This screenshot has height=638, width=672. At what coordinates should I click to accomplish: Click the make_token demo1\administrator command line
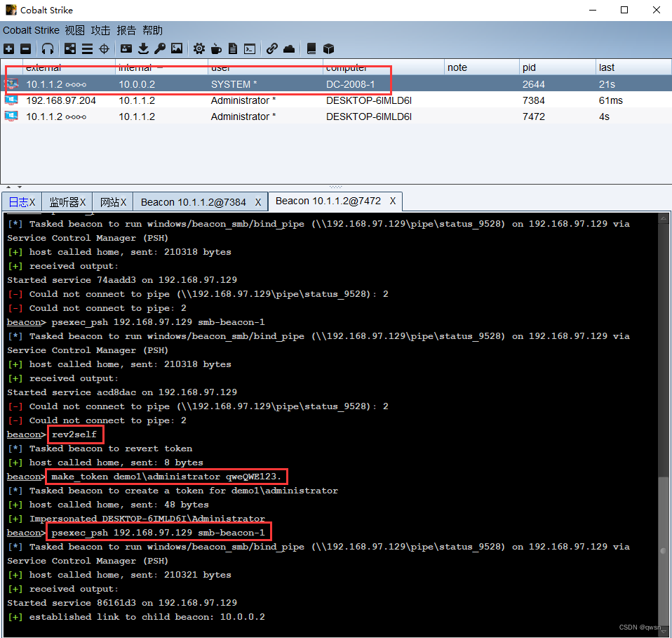click(x=166, y=477)
